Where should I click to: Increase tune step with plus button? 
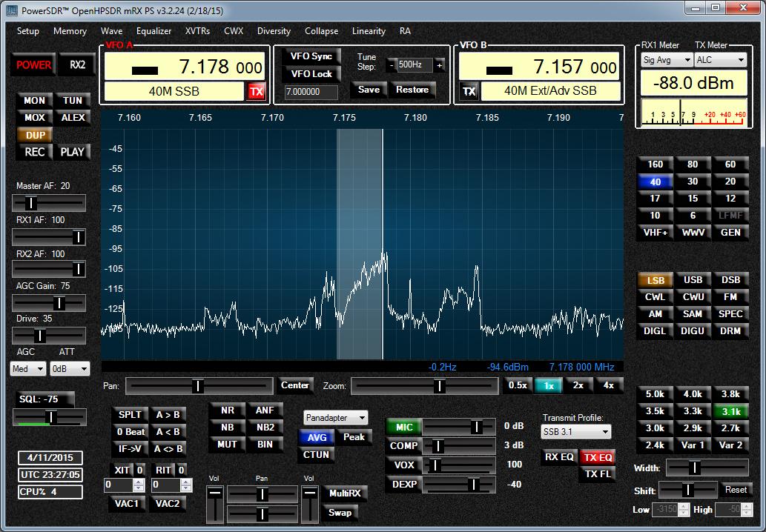click(440, 65)
